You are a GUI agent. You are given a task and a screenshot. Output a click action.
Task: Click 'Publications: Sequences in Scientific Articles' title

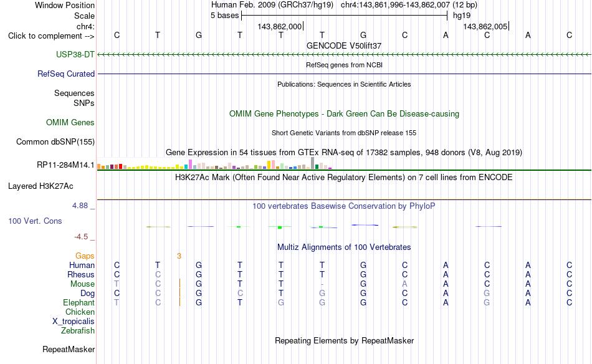pos(344,84)
